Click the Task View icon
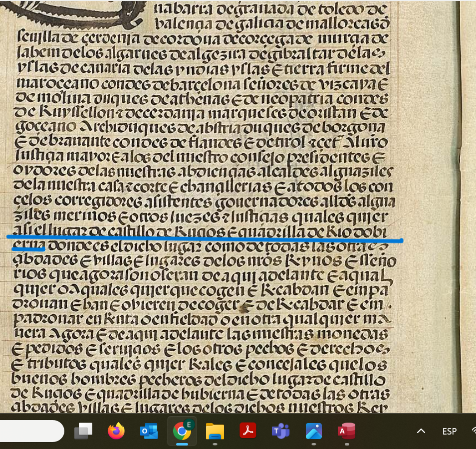Viewport: 476px width, 449px height. point(83,431)
